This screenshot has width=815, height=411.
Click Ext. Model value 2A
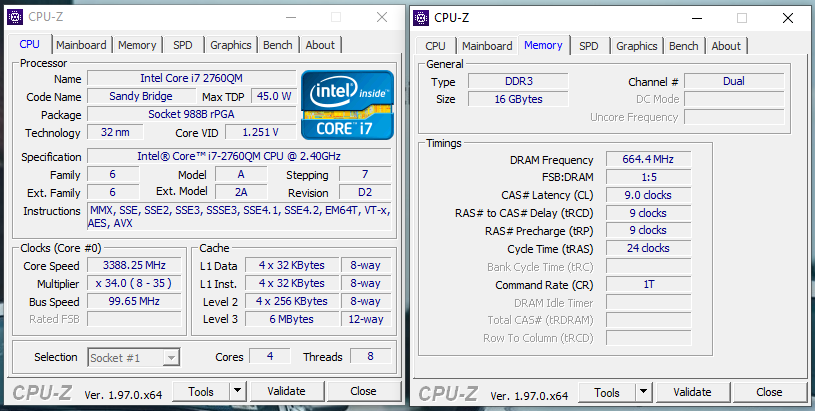click(x=241, y=192)
